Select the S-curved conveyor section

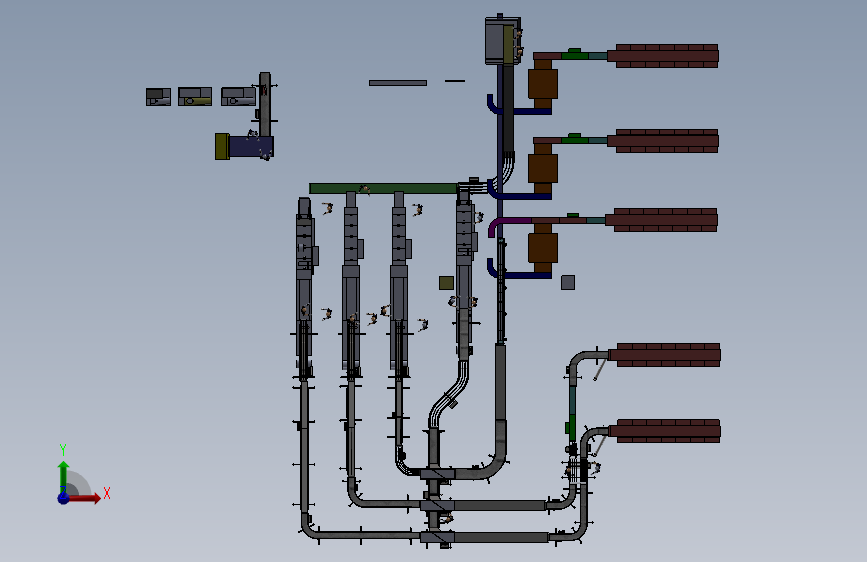tap(449, 394)
